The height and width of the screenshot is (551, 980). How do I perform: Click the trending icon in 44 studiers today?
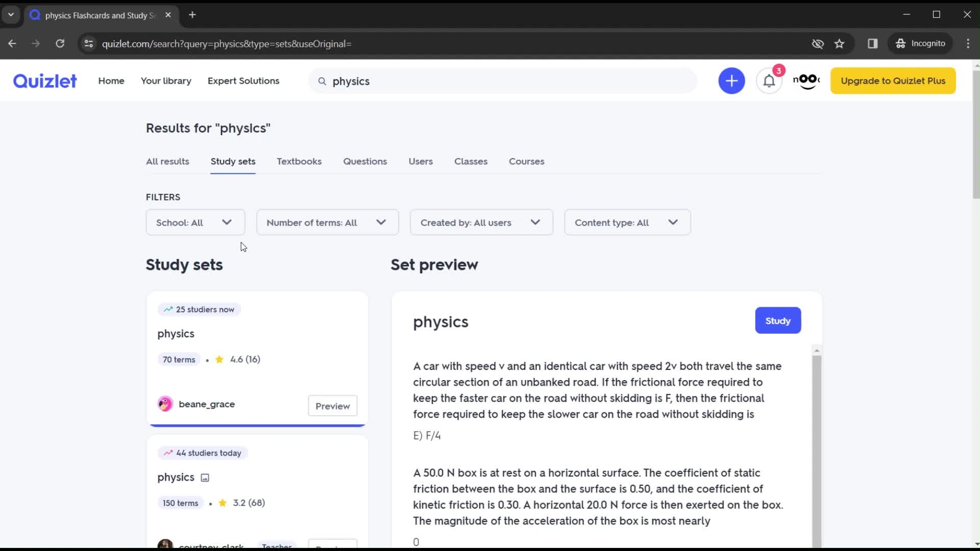click(x=168, y=453)
